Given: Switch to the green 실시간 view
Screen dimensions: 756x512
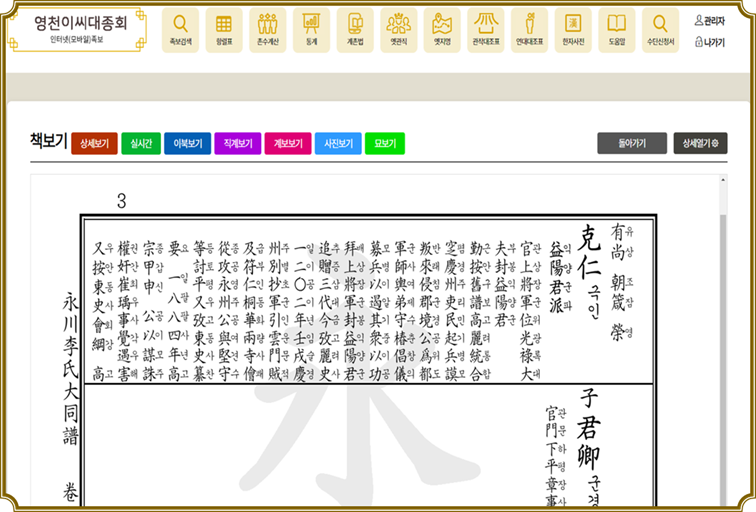Looking at the screenshot, I should point(140,144).
